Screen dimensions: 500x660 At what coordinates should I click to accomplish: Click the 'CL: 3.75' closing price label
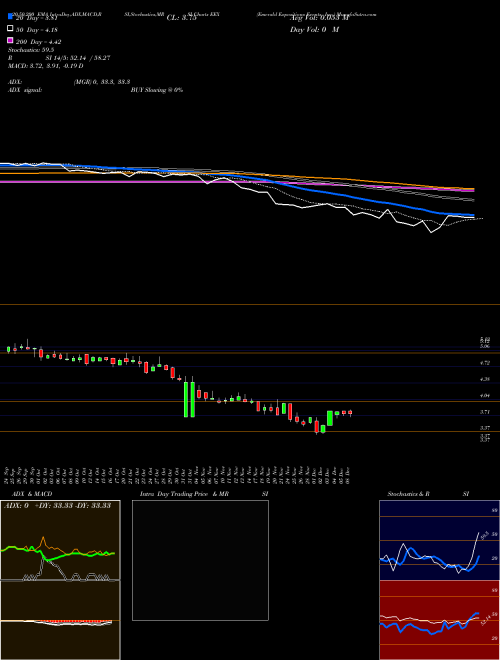pos(181,18)
